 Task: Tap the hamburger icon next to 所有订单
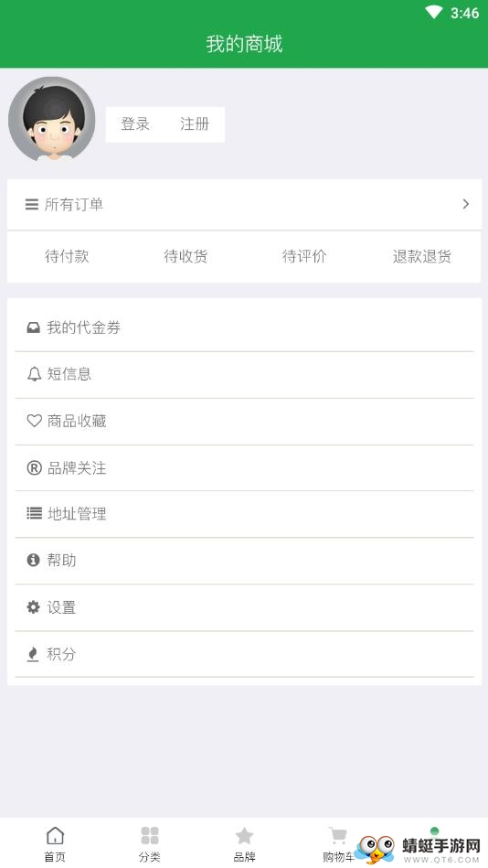(x=32, y=204)
